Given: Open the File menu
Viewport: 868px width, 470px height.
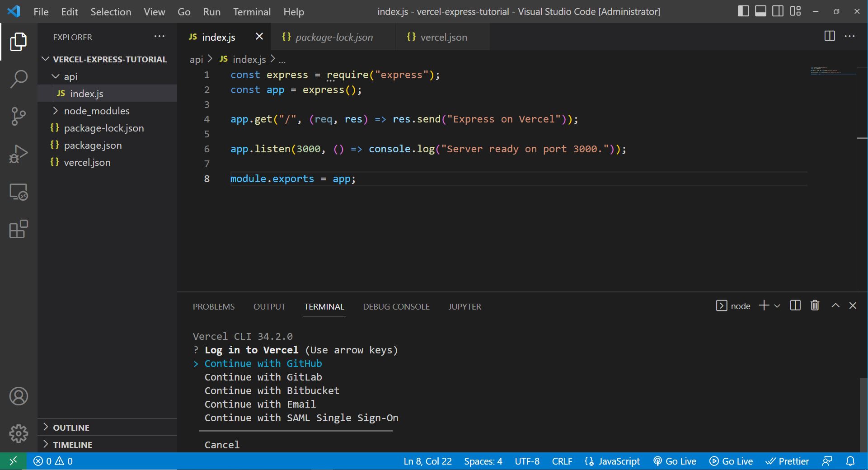Looking at the screenshot, I should pos(41,12).
